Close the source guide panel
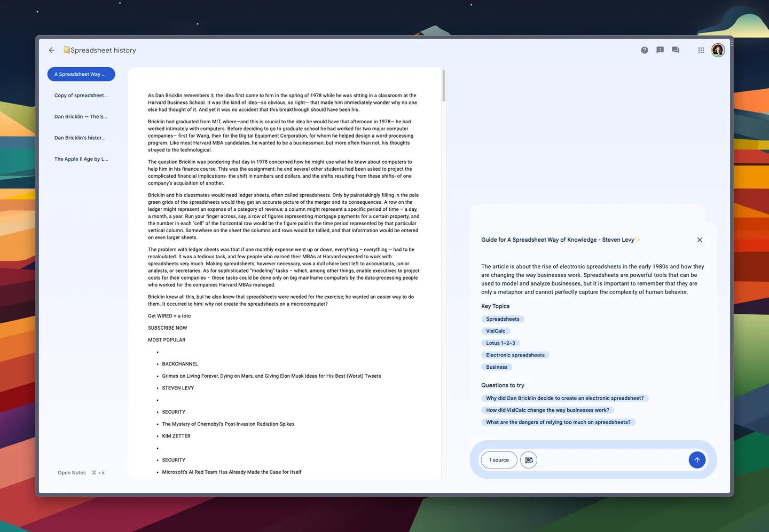The width and height of the screenshot is (769, 532). [700, 240]
